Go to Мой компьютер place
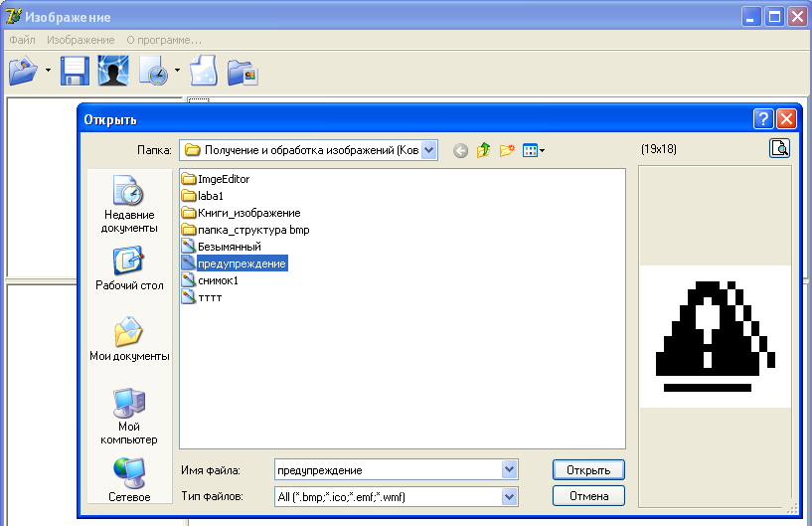The image size is (812, 526). 129,417
